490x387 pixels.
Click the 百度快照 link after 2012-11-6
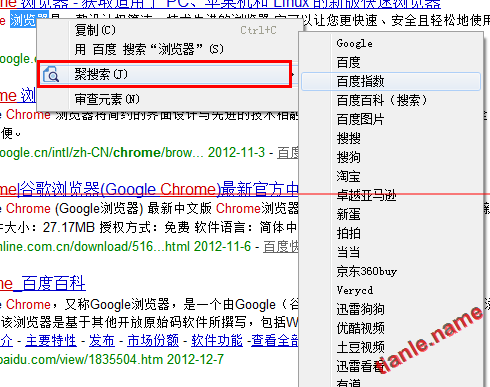click(281, 247)
